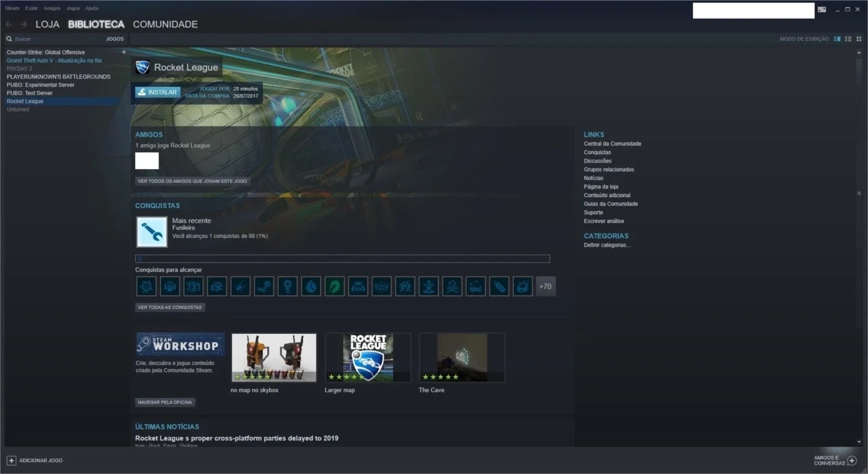Screen dimensions: 868x474
Task: Open the Jogos menu
Action: [x=73, y=9]
